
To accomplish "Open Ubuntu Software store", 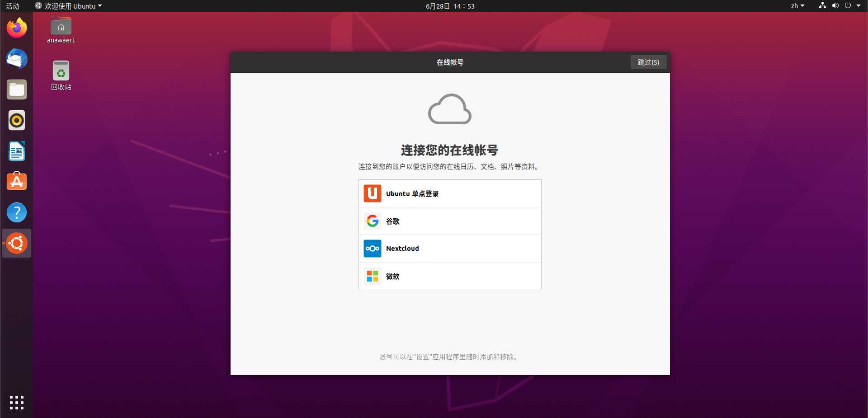I will pyautogui.click(x=17, y=182).
